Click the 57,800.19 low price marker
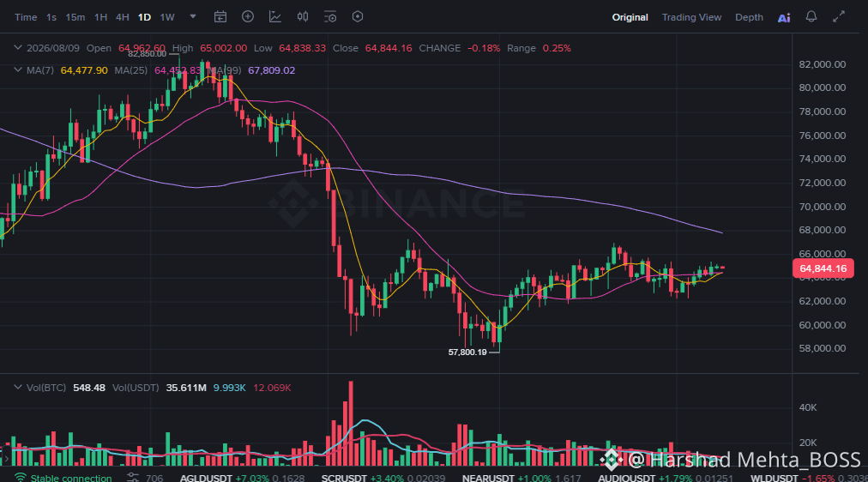 [x=467, y=352]
